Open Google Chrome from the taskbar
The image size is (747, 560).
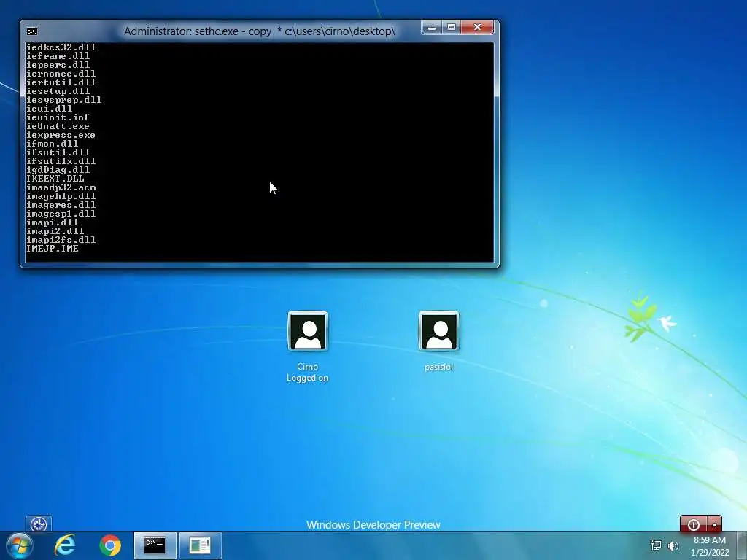click(110, 545)
